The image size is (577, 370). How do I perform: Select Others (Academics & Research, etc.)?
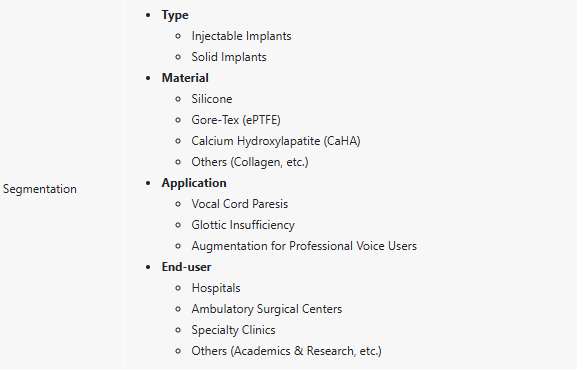(x=286, y=351)
